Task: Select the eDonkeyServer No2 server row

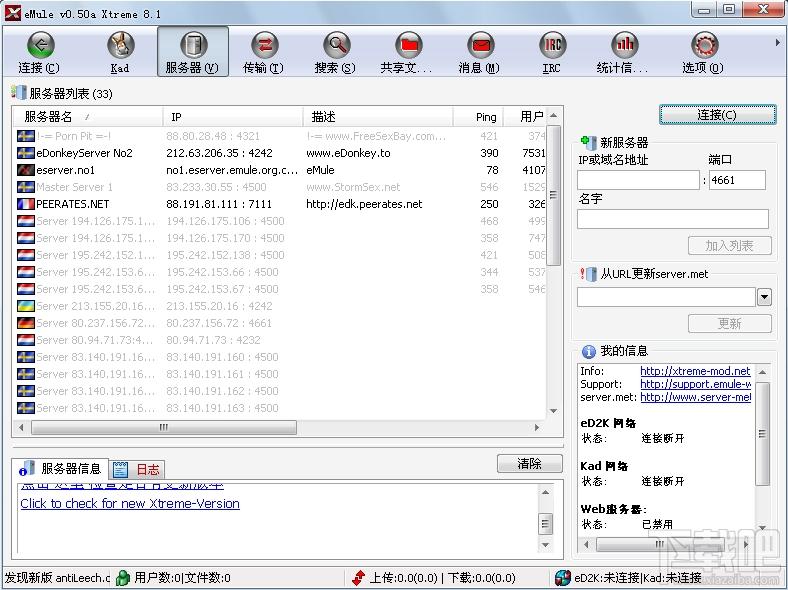Action: [281, 153]
